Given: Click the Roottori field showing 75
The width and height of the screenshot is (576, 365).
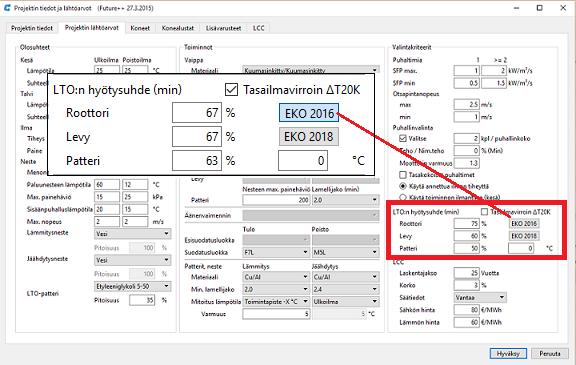Looking at the screenshot, I should coord(467,223).
